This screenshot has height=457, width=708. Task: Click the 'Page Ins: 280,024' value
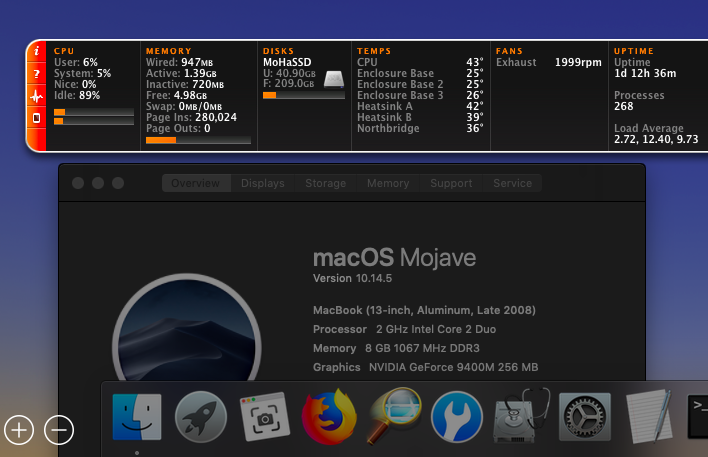click(x=191, y=117)
